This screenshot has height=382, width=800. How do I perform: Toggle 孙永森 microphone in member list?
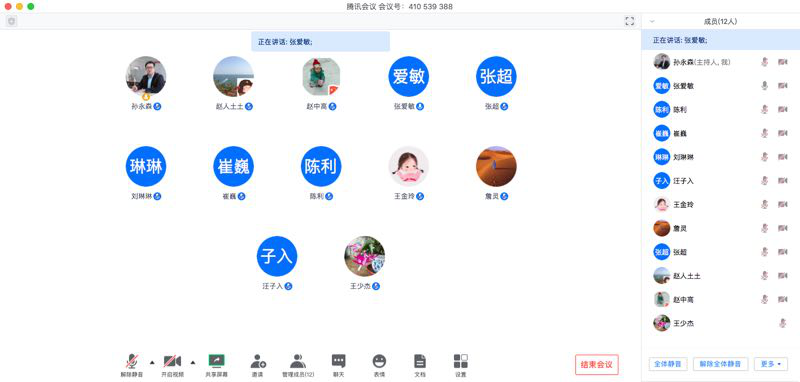pyautogui.click(x=764, y=62)
